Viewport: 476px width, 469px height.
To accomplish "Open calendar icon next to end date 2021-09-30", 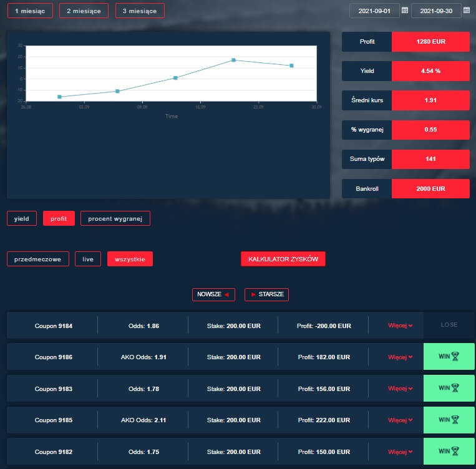I will click(x=467, y=11).
